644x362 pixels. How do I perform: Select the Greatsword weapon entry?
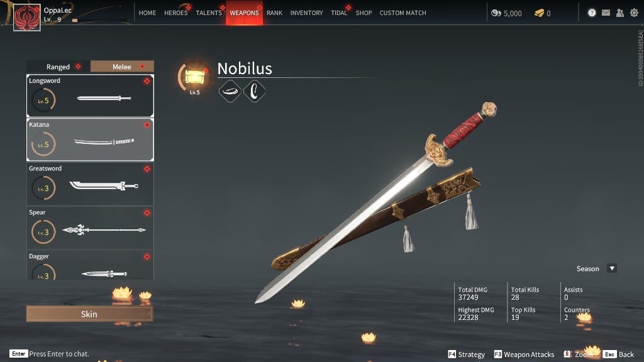[x=90, y=184]
